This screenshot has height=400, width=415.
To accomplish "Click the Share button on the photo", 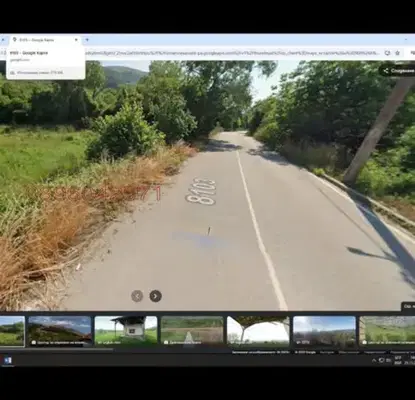I will (x=398, y=71).
